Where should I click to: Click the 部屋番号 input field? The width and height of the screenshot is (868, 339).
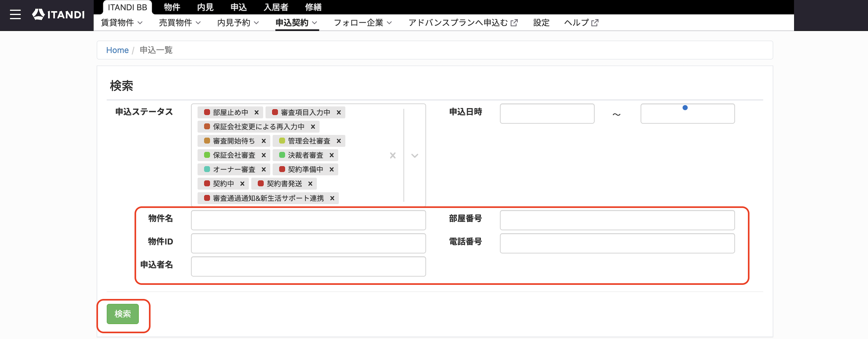pos(617,220)
